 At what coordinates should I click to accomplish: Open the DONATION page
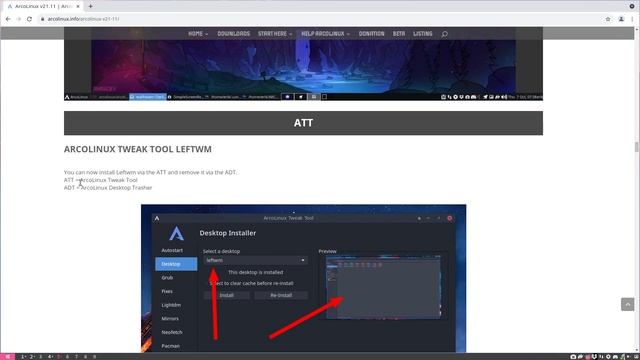371,33
